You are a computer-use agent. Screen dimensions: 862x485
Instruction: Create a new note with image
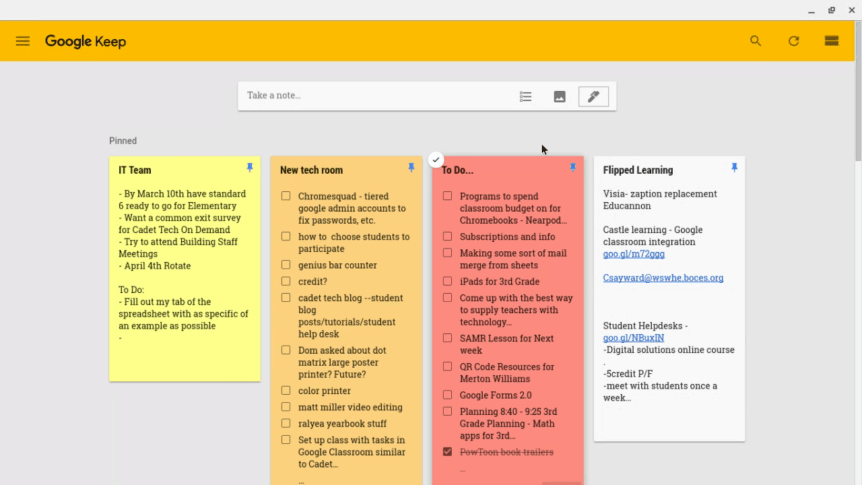[559, 97]
